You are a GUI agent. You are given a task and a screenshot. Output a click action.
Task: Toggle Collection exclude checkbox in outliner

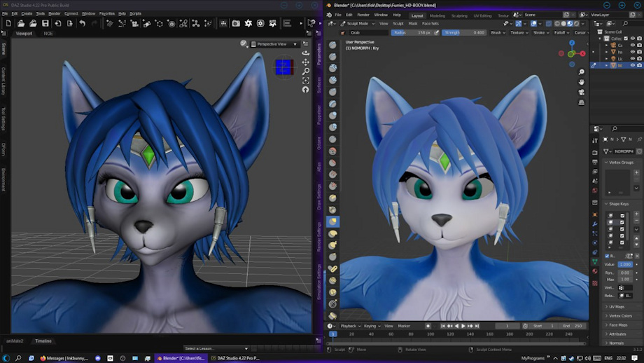625,39
